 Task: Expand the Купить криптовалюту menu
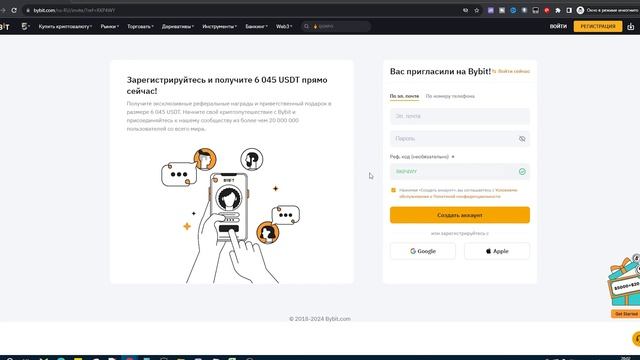[65, 27]
